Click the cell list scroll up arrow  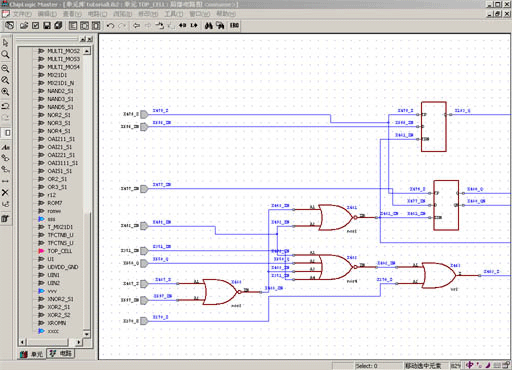click(x=87, y=51)
